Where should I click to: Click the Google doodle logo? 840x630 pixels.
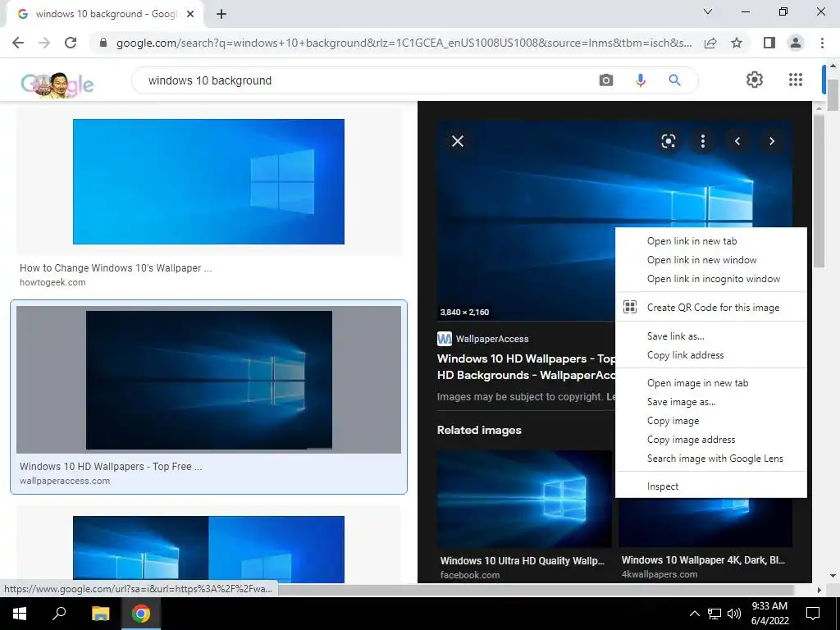click(x=57, y=84)
